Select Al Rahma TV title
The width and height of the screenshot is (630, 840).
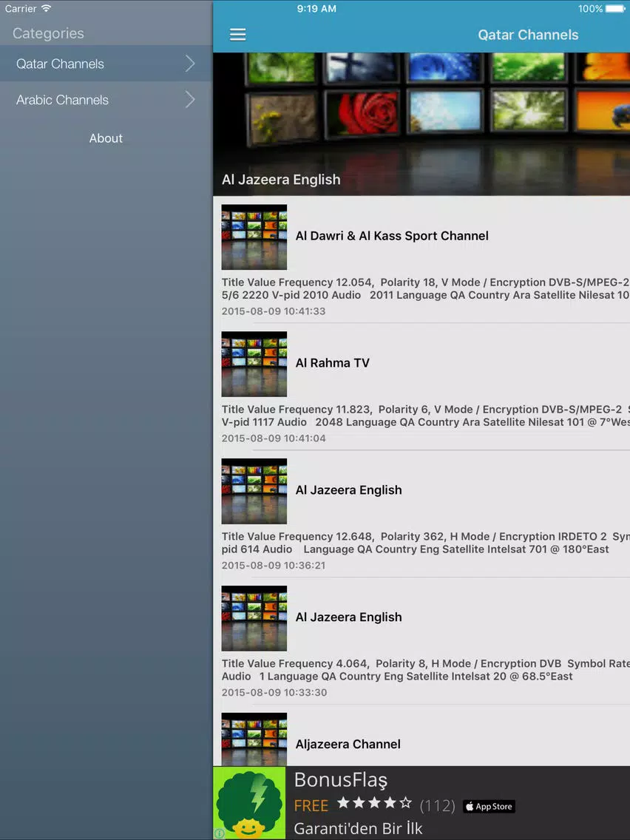tap(333, 362)
